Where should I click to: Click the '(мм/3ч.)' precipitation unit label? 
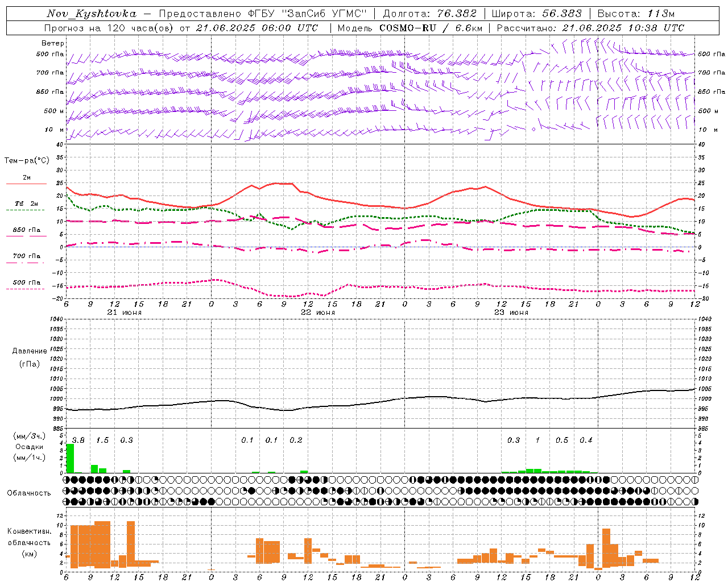click(30, 436)
